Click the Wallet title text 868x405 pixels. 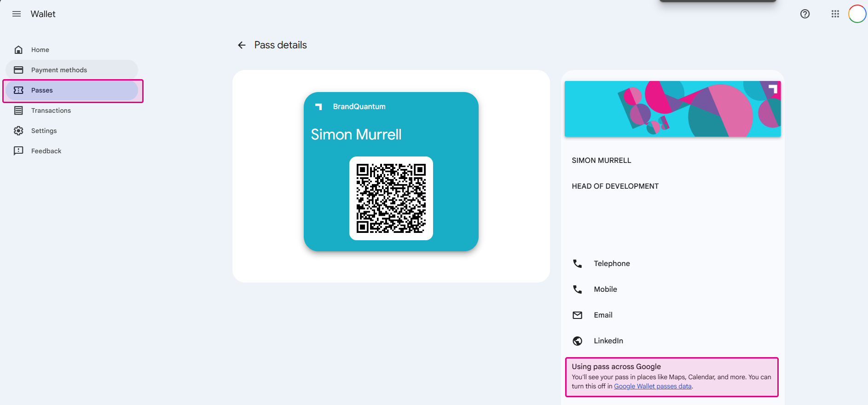43,14
